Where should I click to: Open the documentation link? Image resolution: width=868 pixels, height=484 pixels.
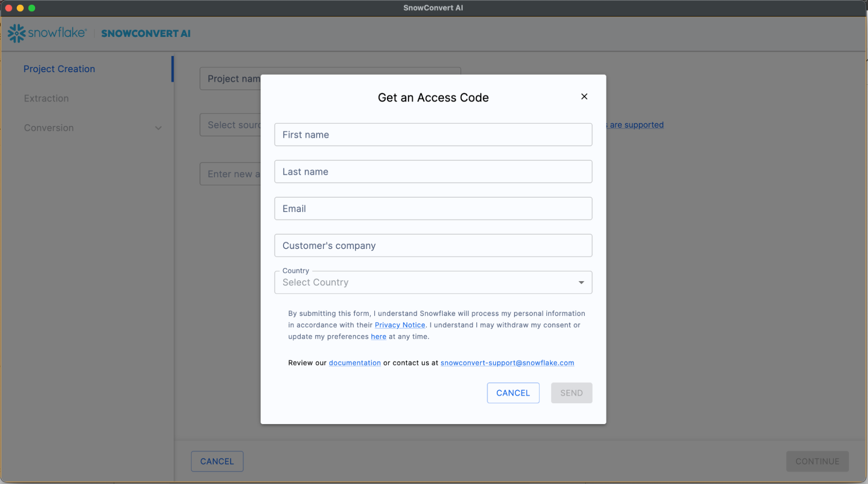coord(354,363)
